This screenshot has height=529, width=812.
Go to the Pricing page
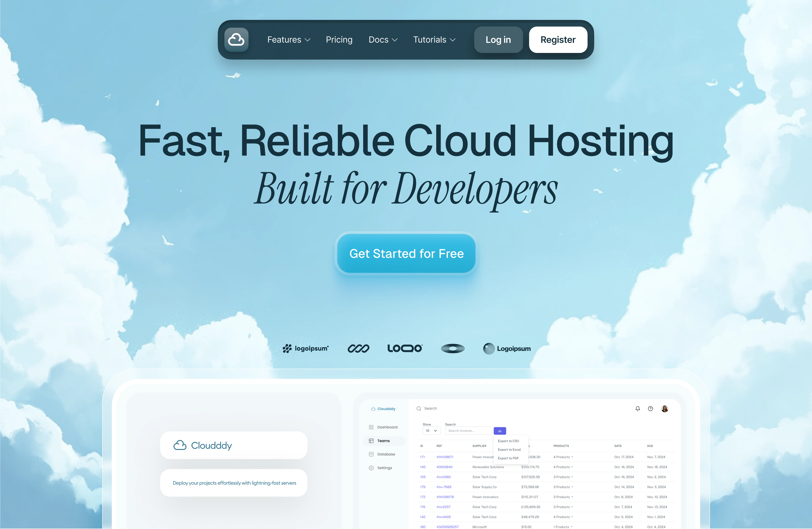(x=339, y=40)
